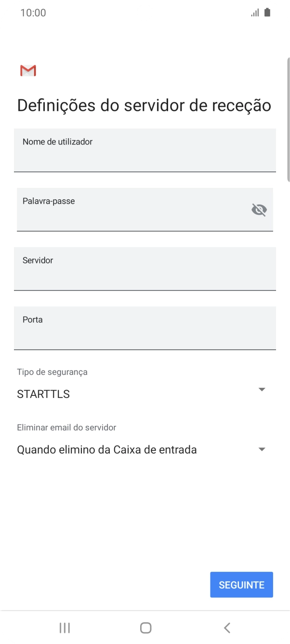Click the Definições do servidor de receção title
The width and height of the screenshot is (290, 644).
pyautogui.click(x=144, y=105)
